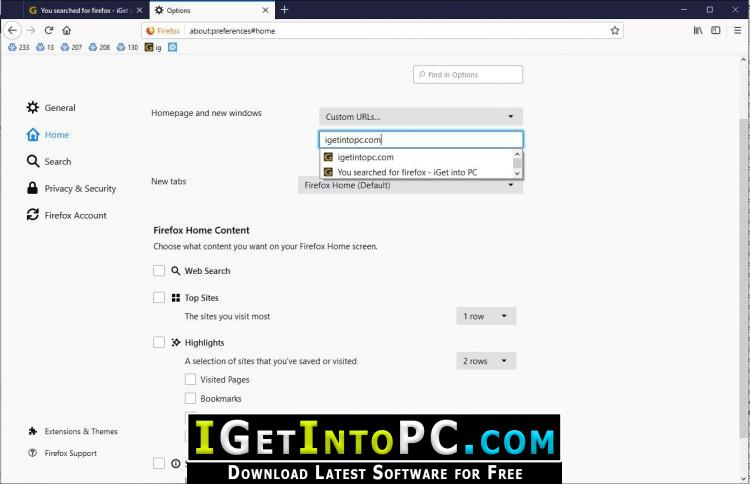Select igetintopc.com autocomplete suggestion
The height and width of the screenshot is (484, 750).
pyautogui.click(x=416, y=157)
